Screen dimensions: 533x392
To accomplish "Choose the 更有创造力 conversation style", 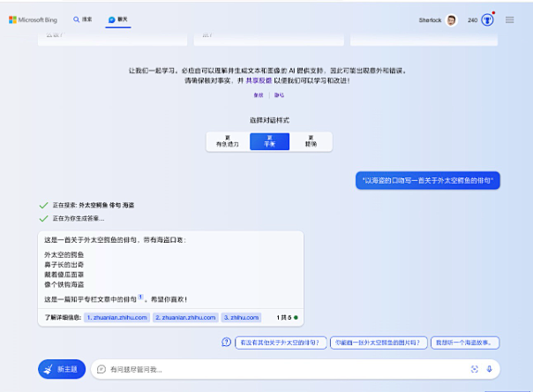I will tap(228, 141).
